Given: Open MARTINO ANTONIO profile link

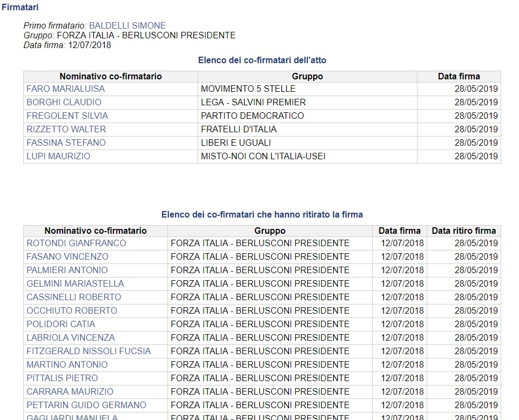Looking at the screenshot, I should pos(67,365).
